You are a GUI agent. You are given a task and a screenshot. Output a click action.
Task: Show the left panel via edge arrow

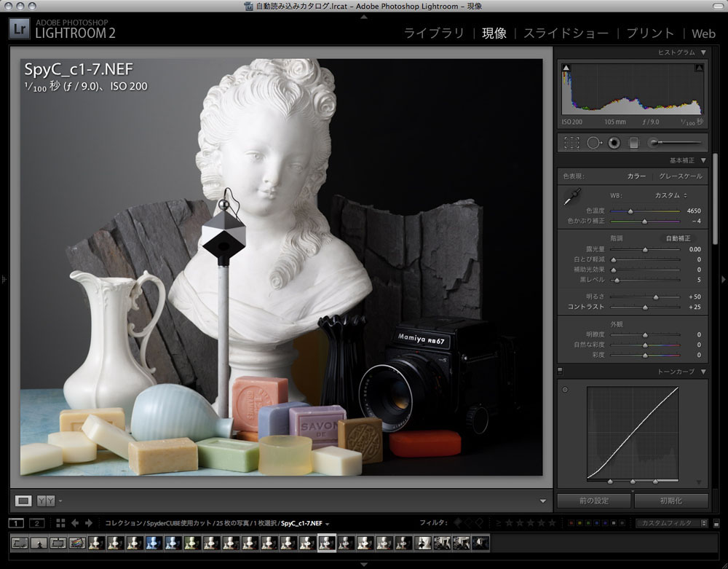point(4,279)
